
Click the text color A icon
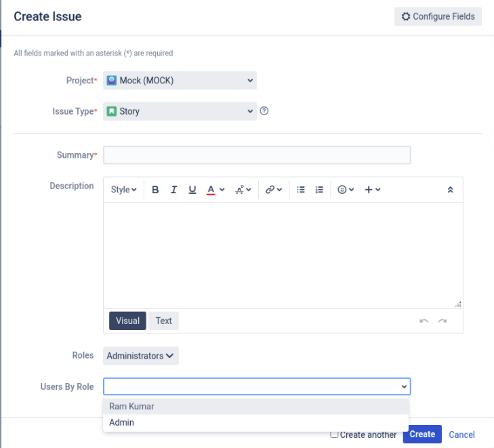tap(211, 190)
